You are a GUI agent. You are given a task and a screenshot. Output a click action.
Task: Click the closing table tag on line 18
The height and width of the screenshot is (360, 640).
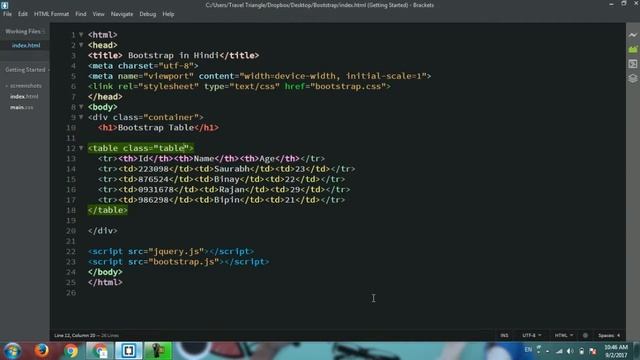click(x=108, y=210)
